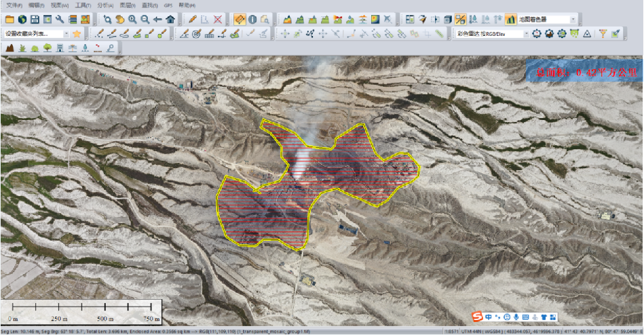Toggle the highlighted 3D terrain display button

coord(460,19)
